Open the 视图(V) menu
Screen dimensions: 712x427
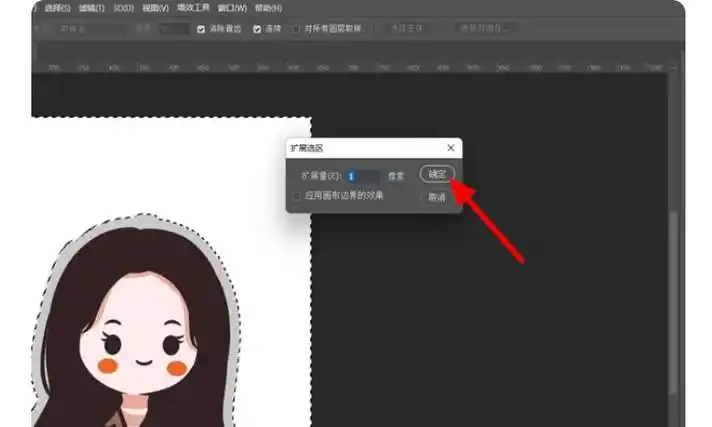point(155,8)
